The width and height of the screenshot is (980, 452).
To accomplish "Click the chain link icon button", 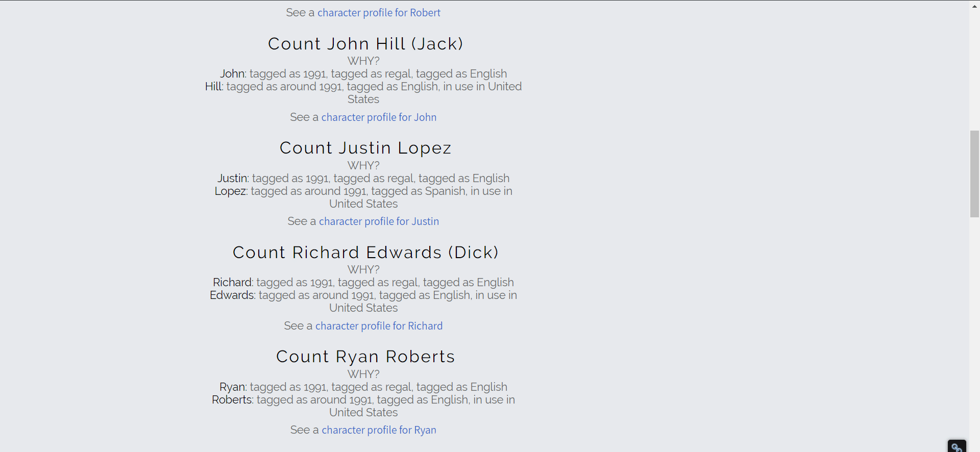I will 957,446.
